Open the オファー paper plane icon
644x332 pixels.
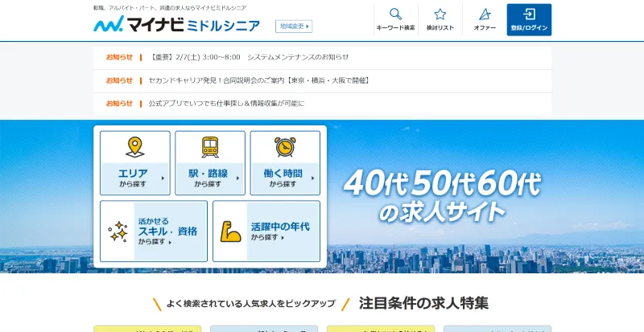485,14
